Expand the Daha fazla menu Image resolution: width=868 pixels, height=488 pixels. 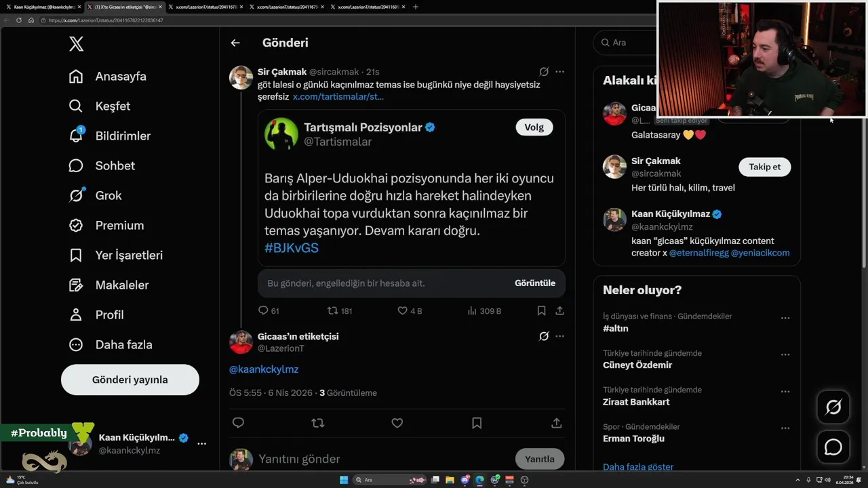pos(111,345)
